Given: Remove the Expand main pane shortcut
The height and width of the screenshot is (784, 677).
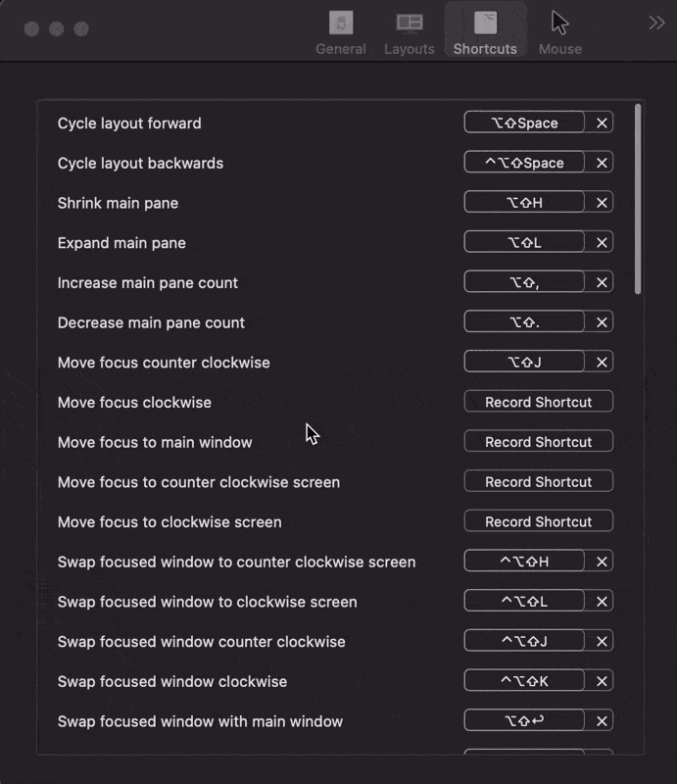Looking at the screenshot, I should tap(603, 242).
